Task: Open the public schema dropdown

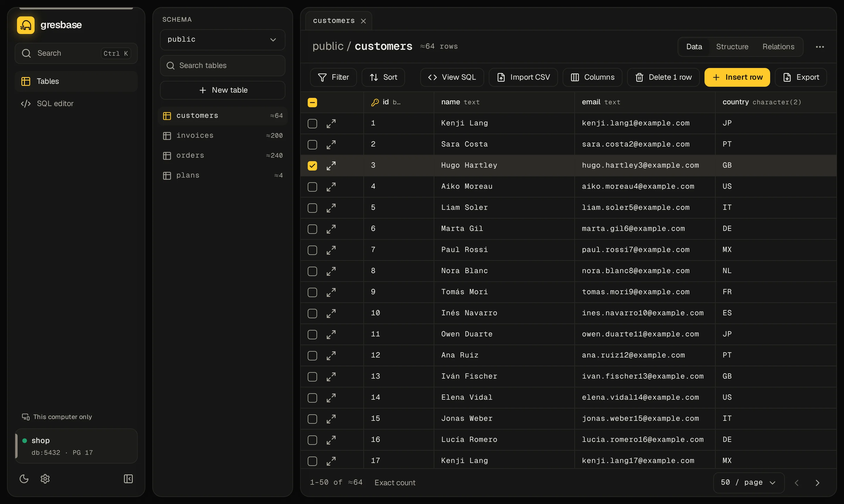Action: click(x=222, y=40)
